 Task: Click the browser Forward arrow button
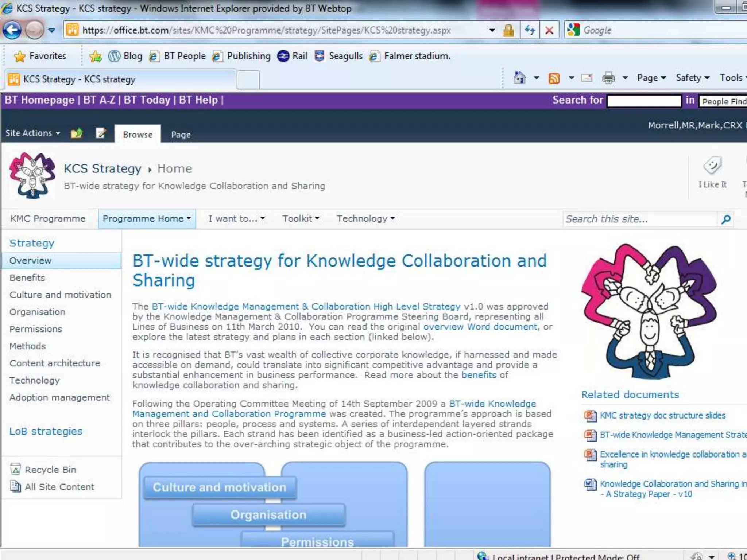tap(35, 30)
